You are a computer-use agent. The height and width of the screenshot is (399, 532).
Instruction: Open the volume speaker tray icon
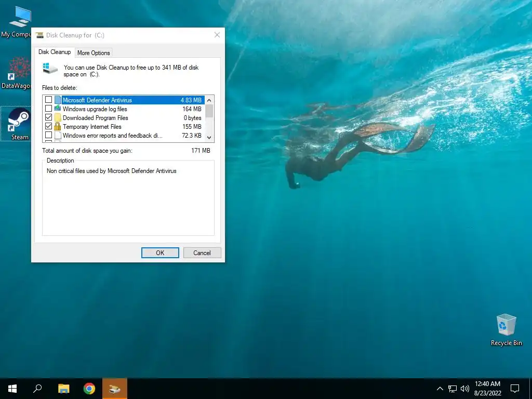click(x=465, y=389)
